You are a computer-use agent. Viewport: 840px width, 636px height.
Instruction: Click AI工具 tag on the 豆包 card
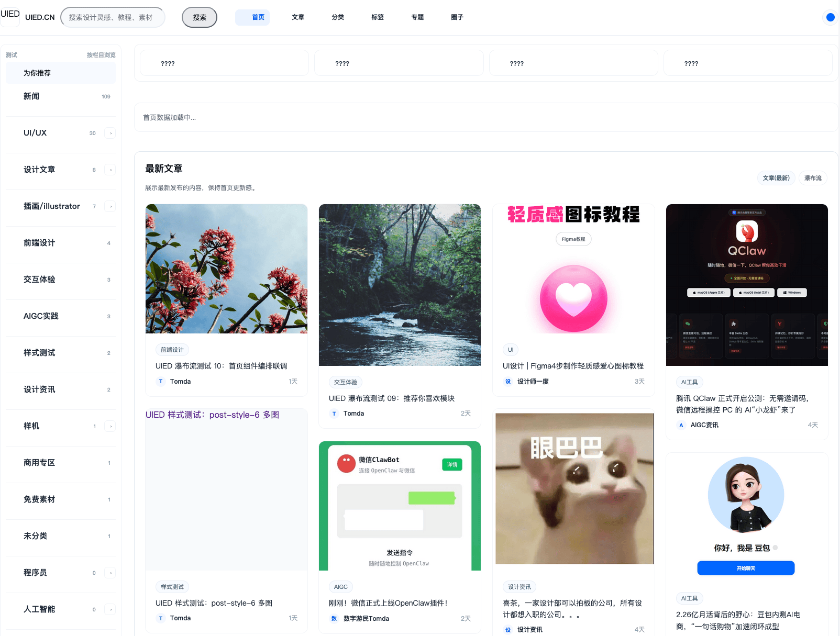(689, 598)
